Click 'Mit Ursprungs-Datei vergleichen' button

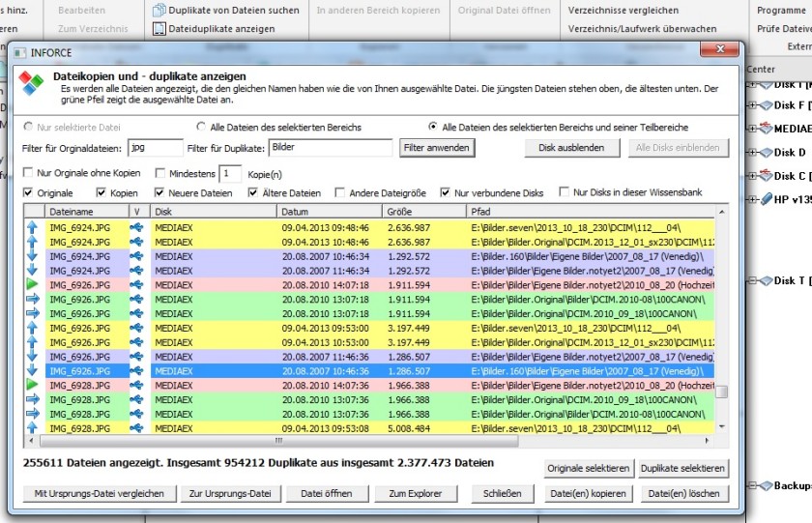tap(100, 493)
